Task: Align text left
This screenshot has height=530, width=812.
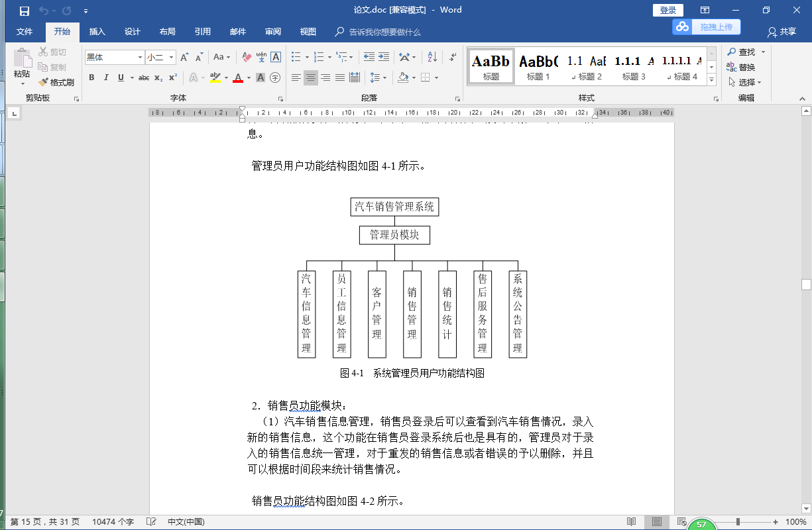Action: (296, 78)
